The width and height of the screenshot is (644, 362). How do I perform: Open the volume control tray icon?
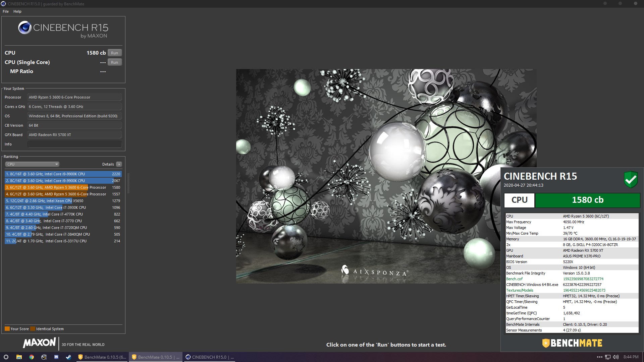click(616, 357)
